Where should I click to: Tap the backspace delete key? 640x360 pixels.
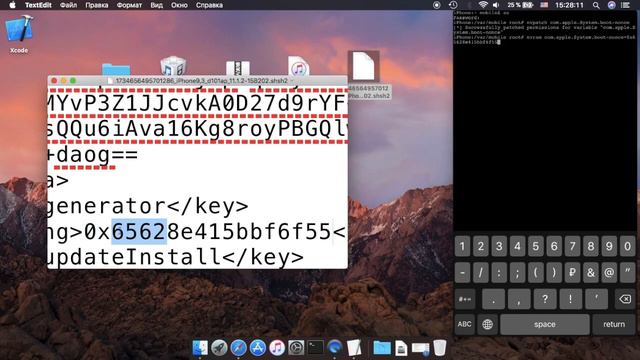pyautogui.click(x=624, y=299)
